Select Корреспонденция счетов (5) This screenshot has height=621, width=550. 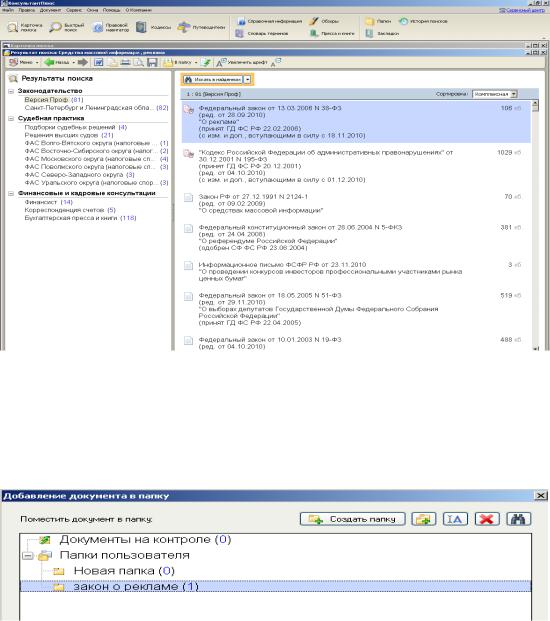(70, 210)
